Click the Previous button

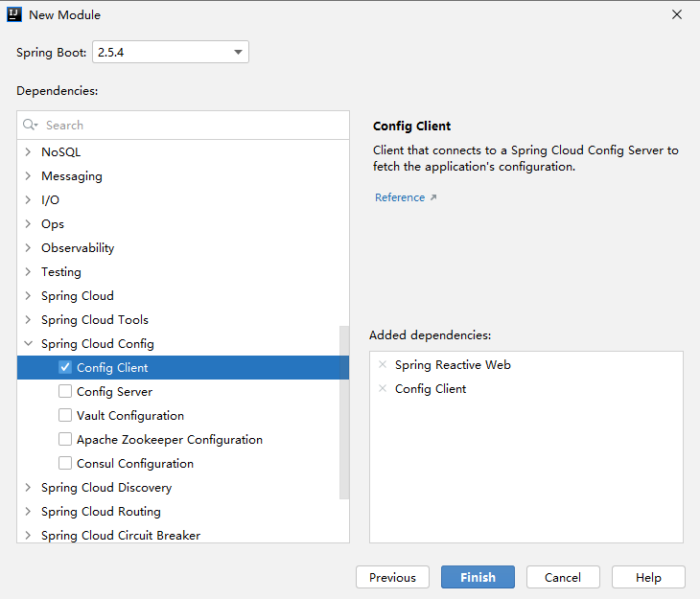coord(392,577)
